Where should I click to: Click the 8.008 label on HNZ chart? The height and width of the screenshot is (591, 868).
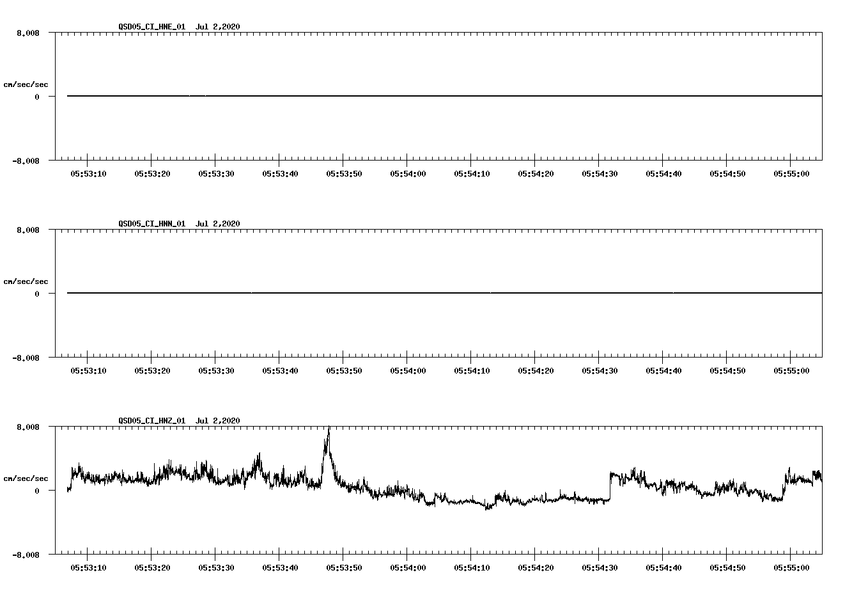[x=28, y=427]
